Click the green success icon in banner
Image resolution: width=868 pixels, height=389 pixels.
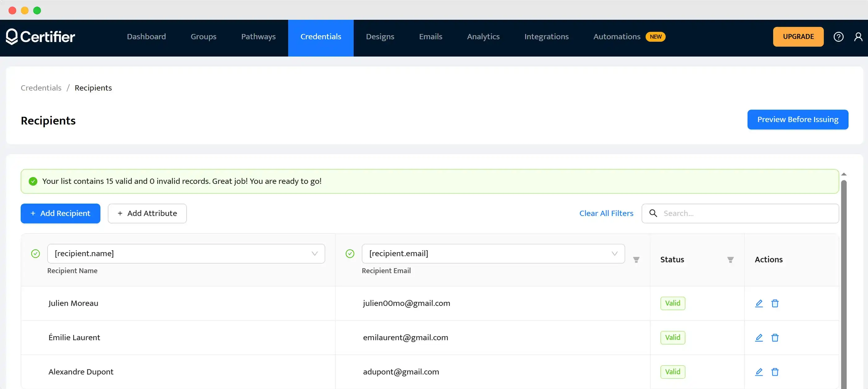click(x=33, y=181)
